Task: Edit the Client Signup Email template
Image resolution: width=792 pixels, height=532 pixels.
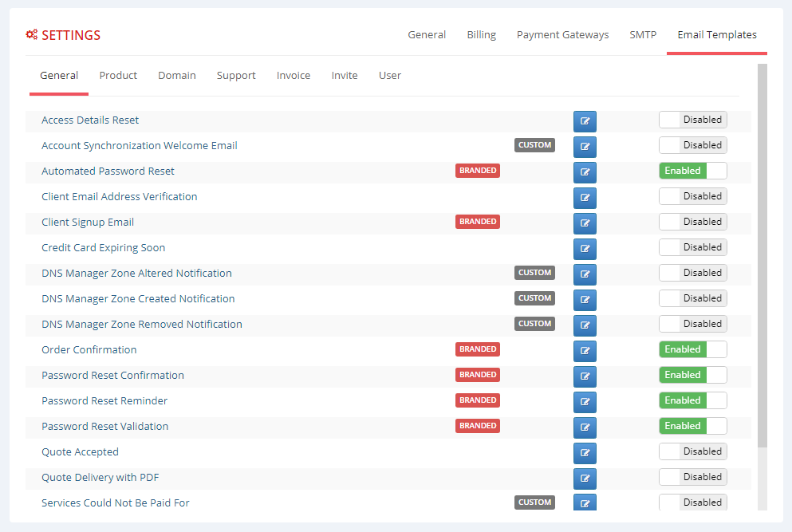Action: 585,223
